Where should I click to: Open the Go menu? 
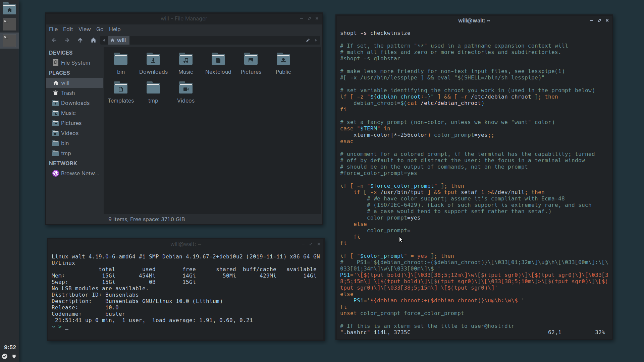click(x=100, y=29)
